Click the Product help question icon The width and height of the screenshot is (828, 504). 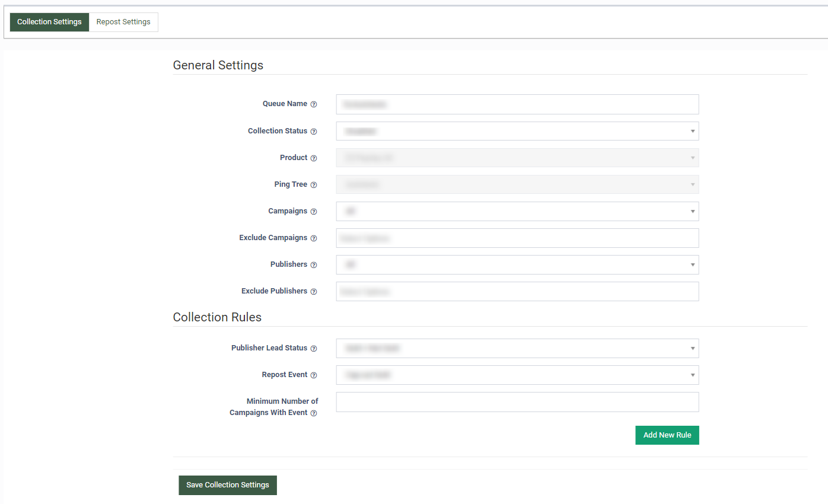tap(314, 158)
